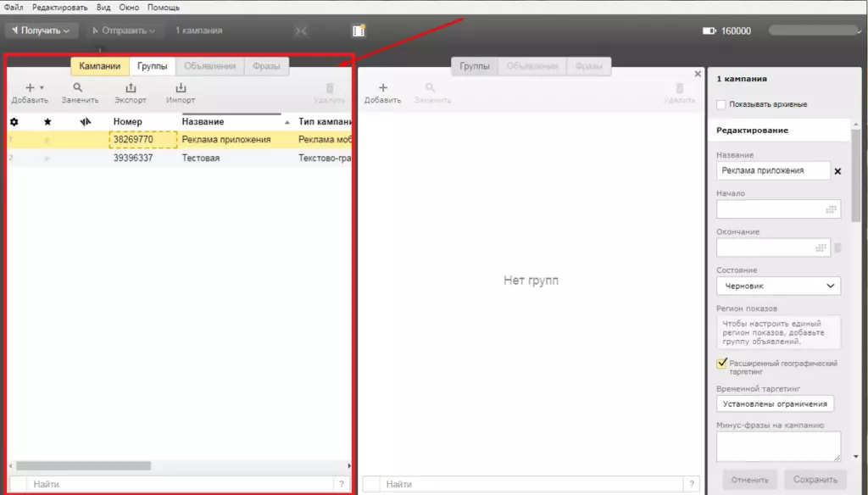Screen dimensions: 868x495
Task: Switch to Фразы tab in left panel
Action: pos(266,66)
